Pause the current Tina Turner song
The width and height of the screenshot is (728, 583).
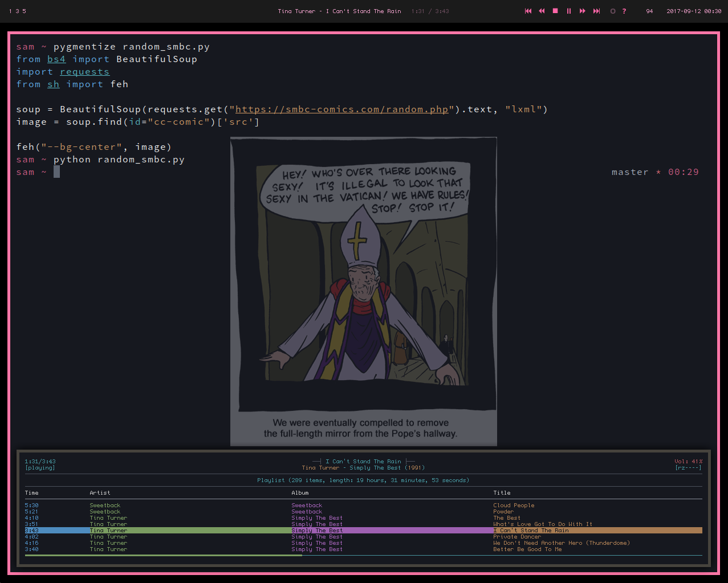tap(569, 11)
